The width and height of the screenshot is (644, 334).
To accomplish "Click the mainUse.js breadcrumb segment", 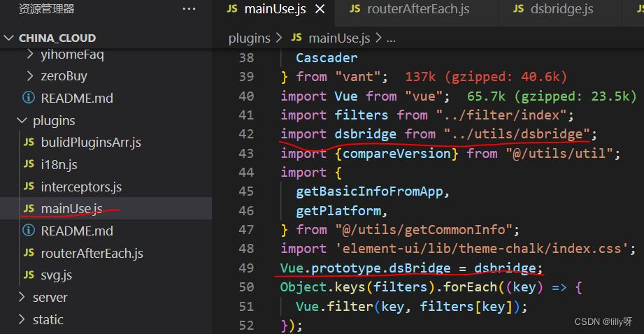I will (x=339, y=38).
